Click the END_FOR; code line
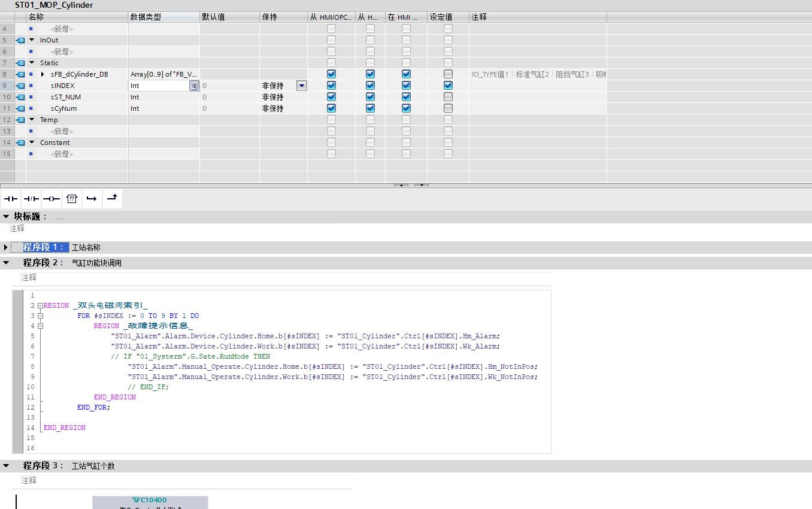Screen dimensions: 812x509 (93, 407)
